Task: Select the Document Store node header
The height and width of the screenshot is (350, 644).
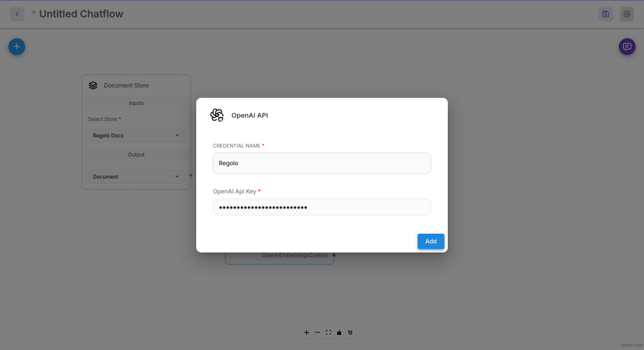Action: 136,85
